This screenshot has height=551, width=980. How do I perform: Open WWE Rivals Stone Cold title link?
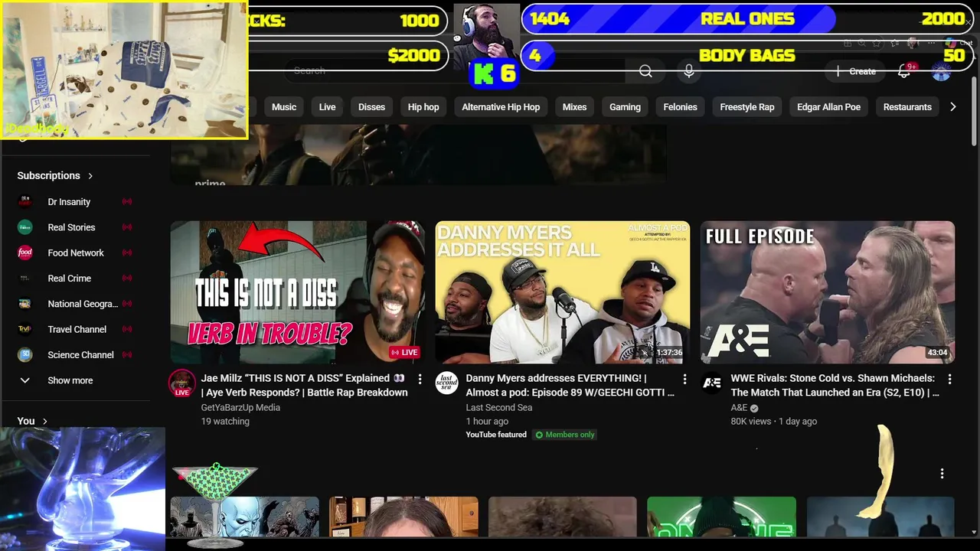click(835, 385)
